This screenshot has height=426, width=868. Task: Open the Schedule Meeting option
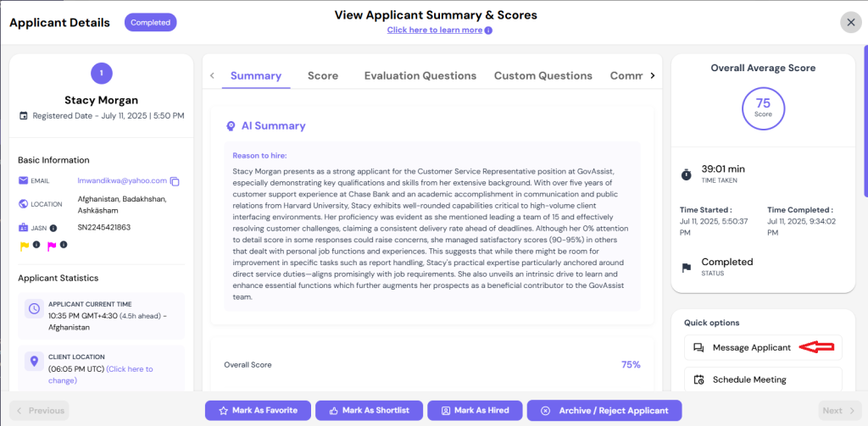coord(763,379)
